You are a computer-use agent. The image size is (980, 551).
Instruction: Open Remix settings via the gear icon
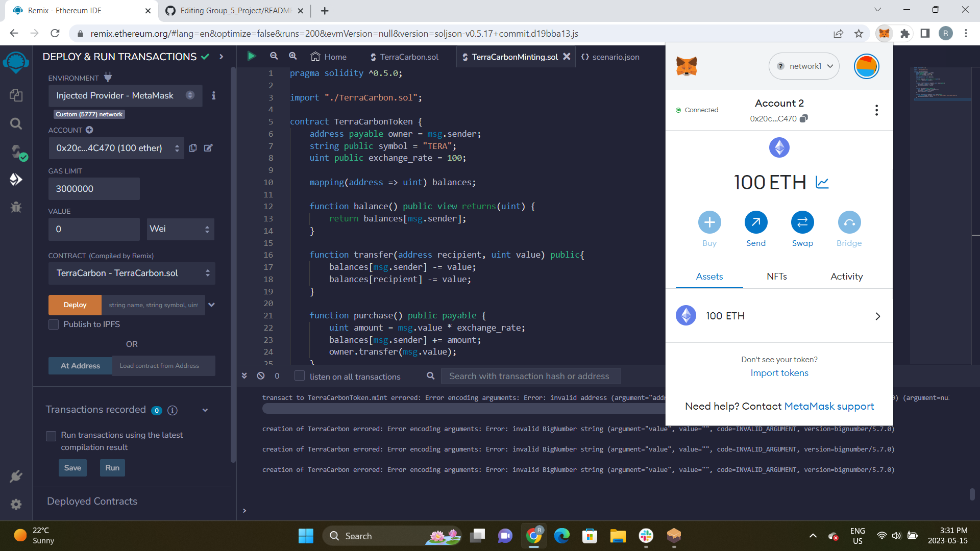[x=16, y=504]
